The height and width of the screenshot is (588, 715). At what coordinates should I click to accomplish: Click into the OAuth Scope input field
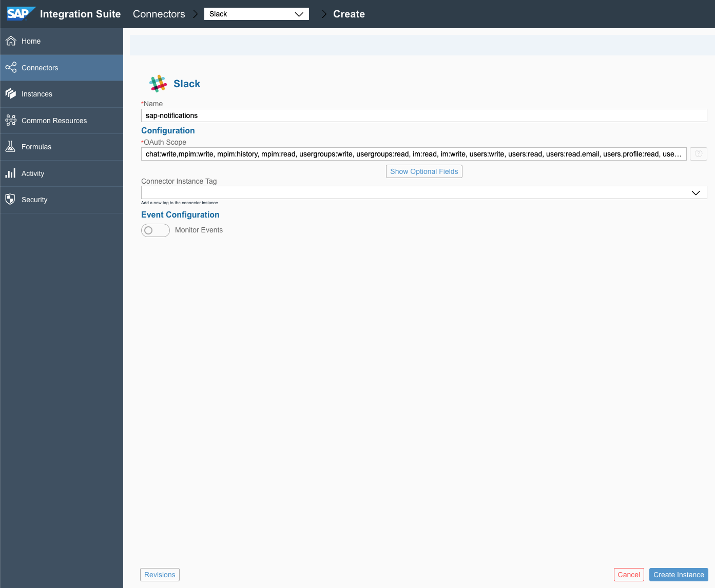point(414,154)
